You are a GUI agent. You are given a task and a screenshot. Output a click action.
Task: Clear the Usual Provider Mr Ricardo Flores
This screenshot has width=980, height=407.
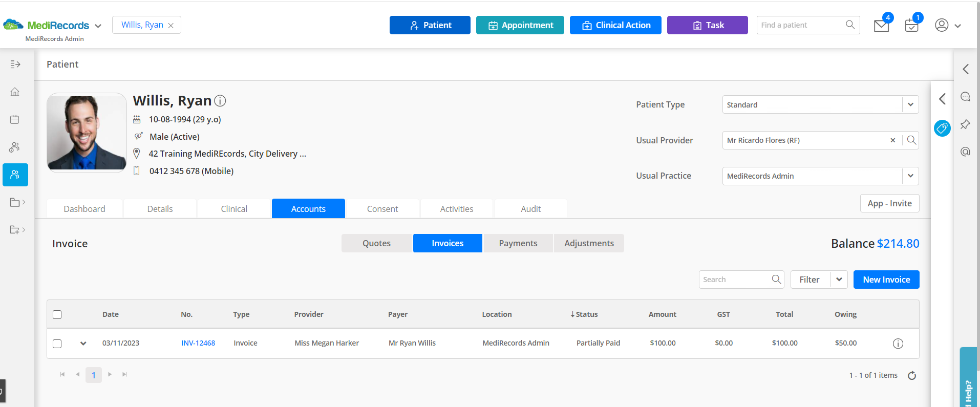click(893, 140)
